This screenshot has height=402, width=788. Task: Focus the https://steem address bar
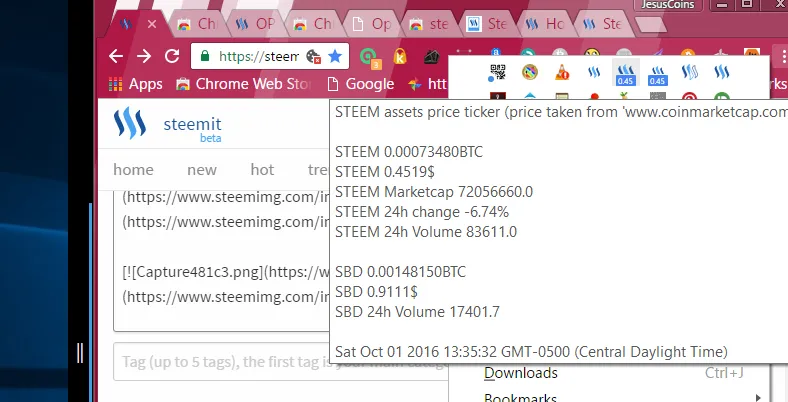[x=258, y=56]
